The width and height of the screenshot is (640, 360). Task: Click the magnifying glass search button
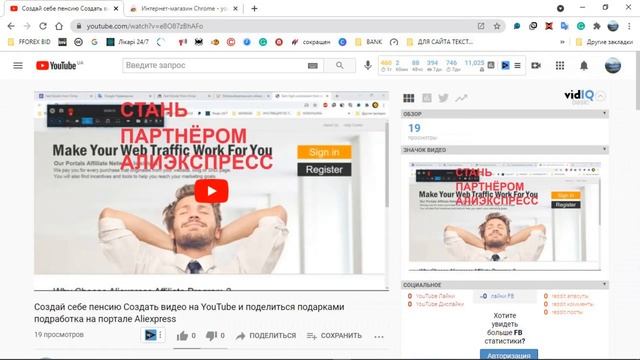340,65
